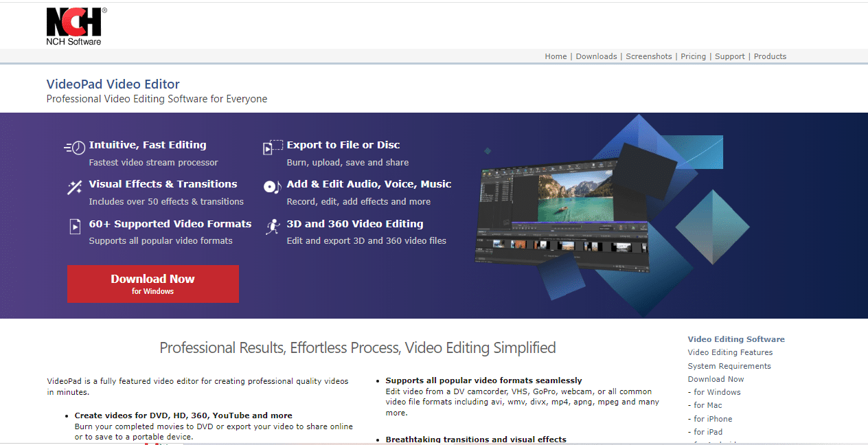
Task: Click the Download Now for Windows button
Action: click(152, 284)
